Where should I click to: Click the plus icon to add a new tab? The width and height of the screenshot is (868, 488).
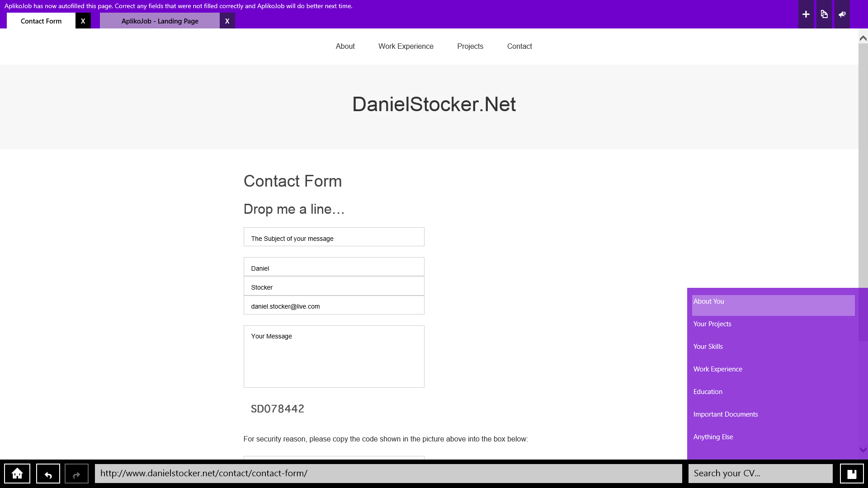(x=806, y=14)
